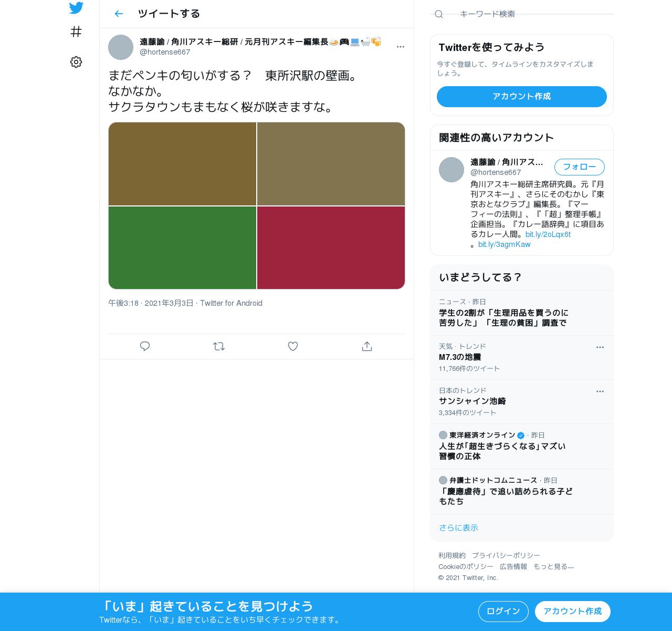Image resolution: width=672 pixels, height=631 pixels.
Task: Click さらに表示 to show more trends
Action: [458, 528]
